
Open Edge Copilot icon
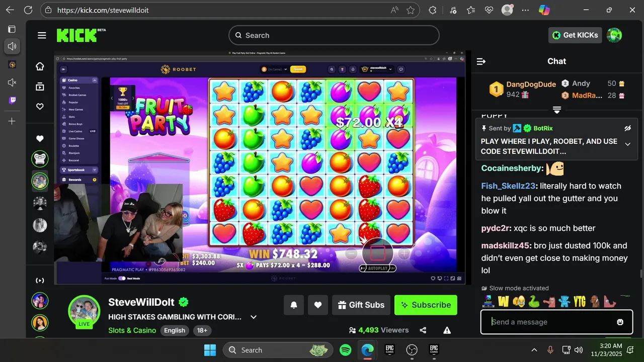pyautogui.click(x=544, y=10)
